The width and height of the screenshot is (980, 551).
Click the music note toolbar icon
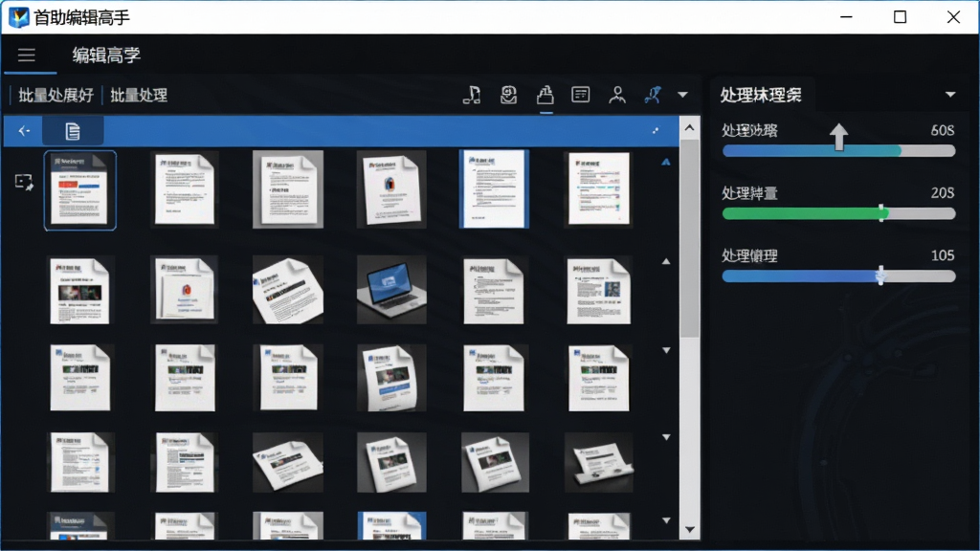point(472,95)
